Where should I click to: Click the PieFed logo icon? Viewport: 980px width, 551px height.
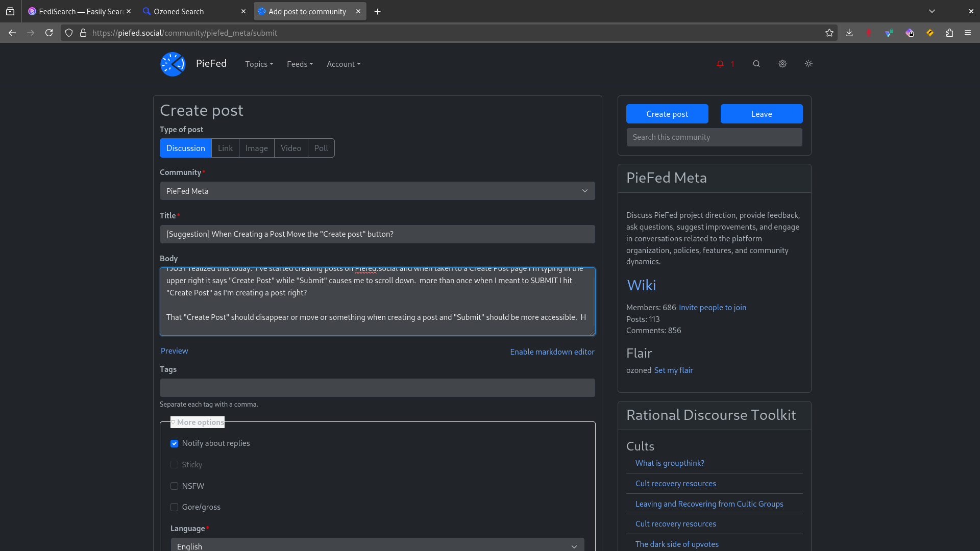click(x=173, y=64)
